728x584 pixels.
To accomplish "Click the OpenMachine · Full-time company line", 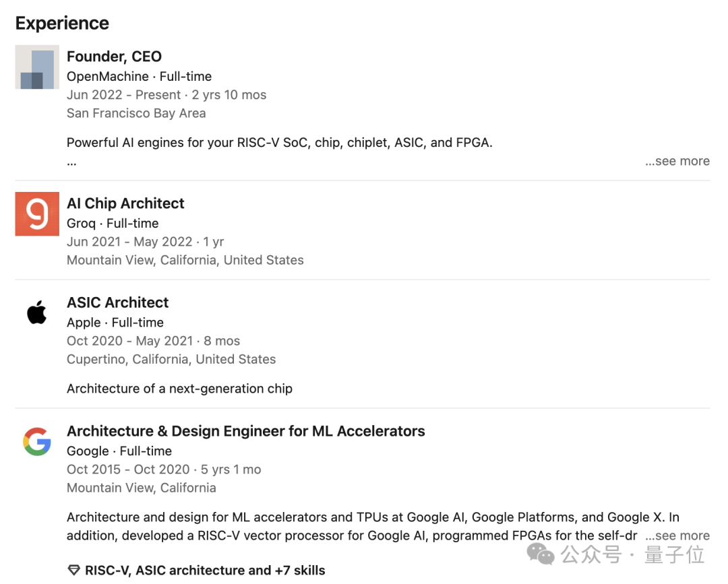I will [x=139, y=77].
